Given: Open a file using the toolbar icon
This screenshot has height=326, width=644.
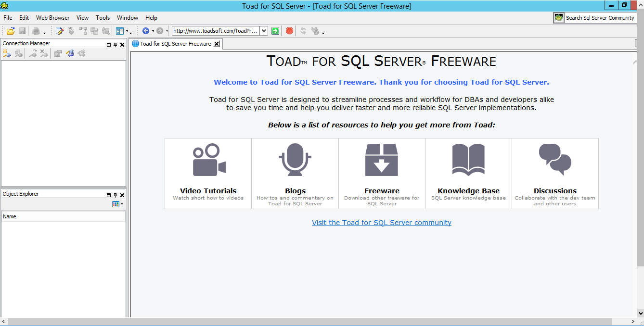Looking at the screenshot, I should [x=11, y=30].
